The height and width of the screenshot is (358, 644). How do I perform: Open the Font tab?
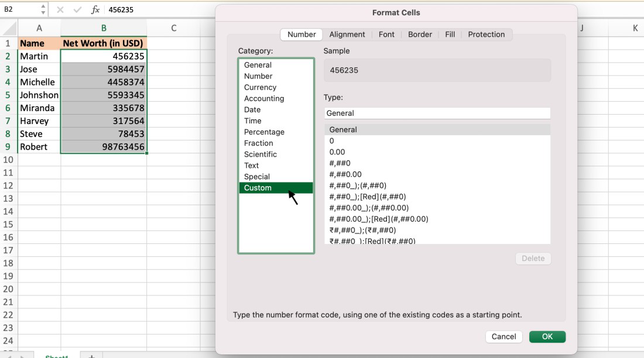386,35
